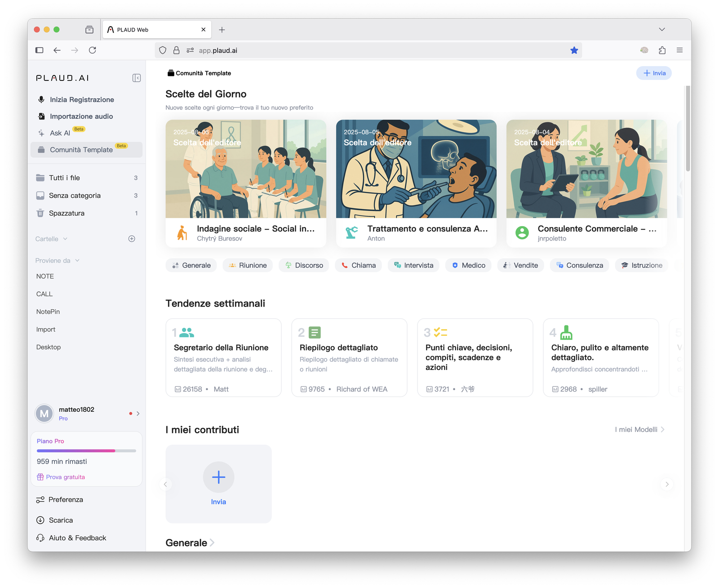Viewport: 719px width, 588px height.
Task: Open Consulente Commerciale template thumbnail
Action: pyautogui.click(x=586, y=169)
